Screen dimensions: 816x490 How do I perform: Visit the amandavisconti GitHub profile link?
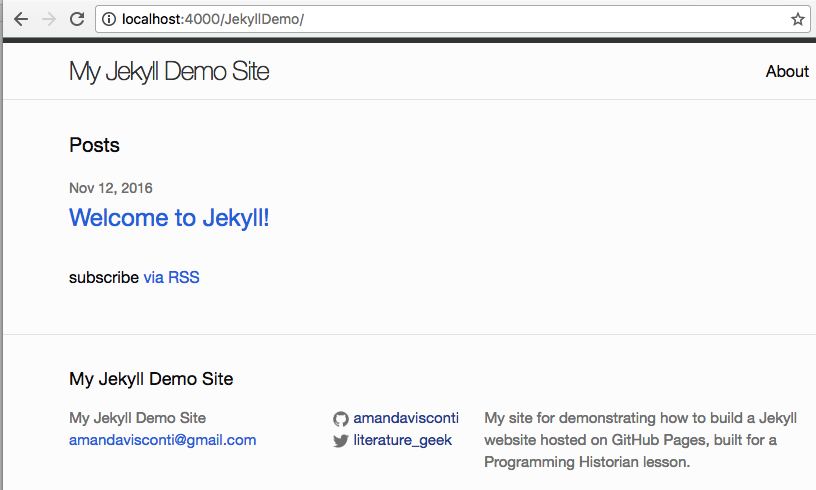405,418
